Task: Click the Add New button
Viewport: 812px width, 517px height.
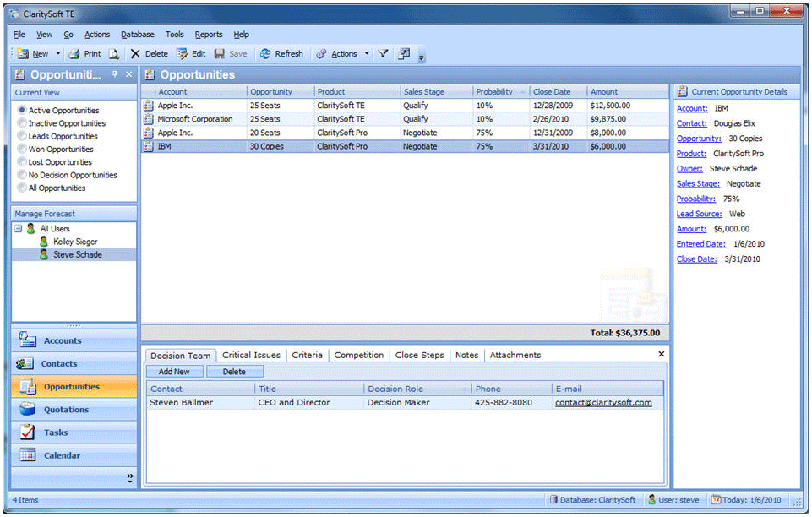Action: (x=174, y=372)
